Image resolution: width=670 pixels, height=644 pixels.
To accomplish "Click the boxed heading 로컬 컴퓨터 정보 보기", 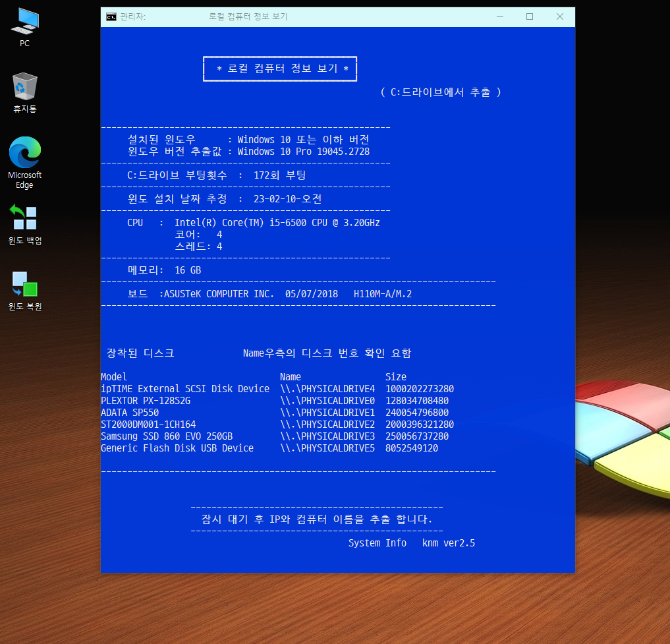I will 280,69.
